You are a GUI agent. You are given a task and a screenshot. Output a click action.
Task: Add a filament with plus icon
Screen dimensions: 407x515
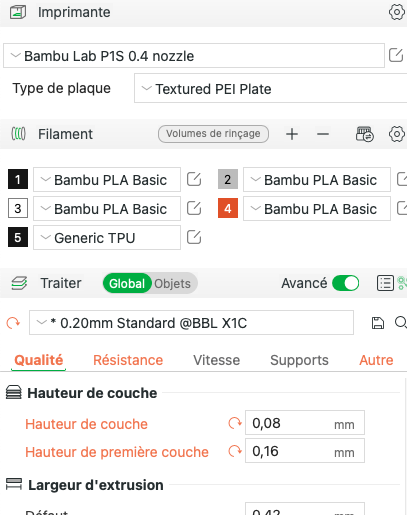pos(292,134)
